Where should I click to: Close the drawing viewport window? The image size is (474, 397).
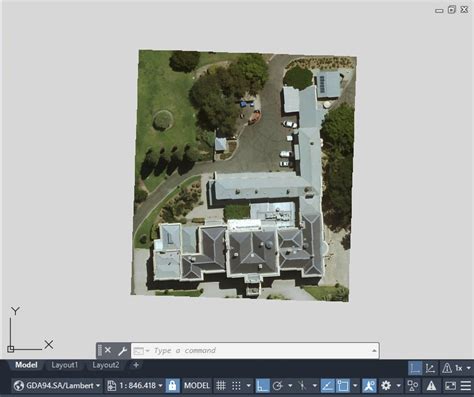[464, 10]
